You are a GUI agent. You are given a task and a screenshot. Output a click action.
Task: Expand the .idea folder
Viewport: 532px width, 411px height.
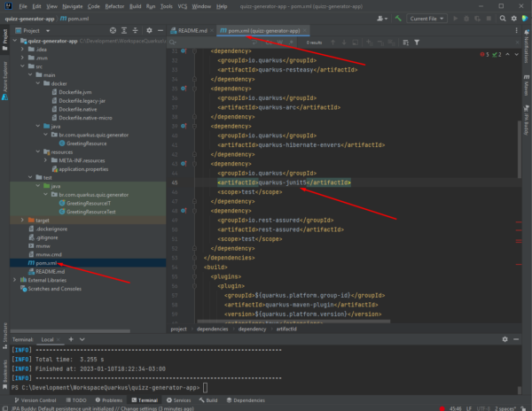22,49
